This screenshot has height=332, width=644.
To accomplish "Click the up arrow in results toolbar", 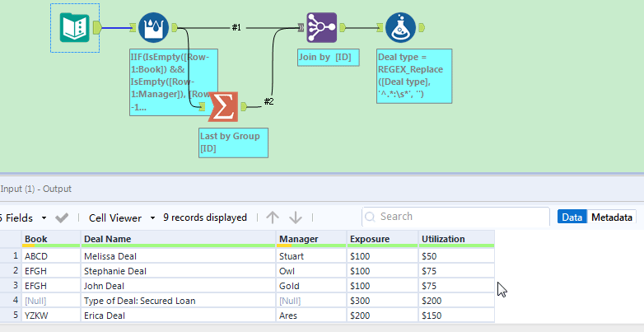I will 273,217.
